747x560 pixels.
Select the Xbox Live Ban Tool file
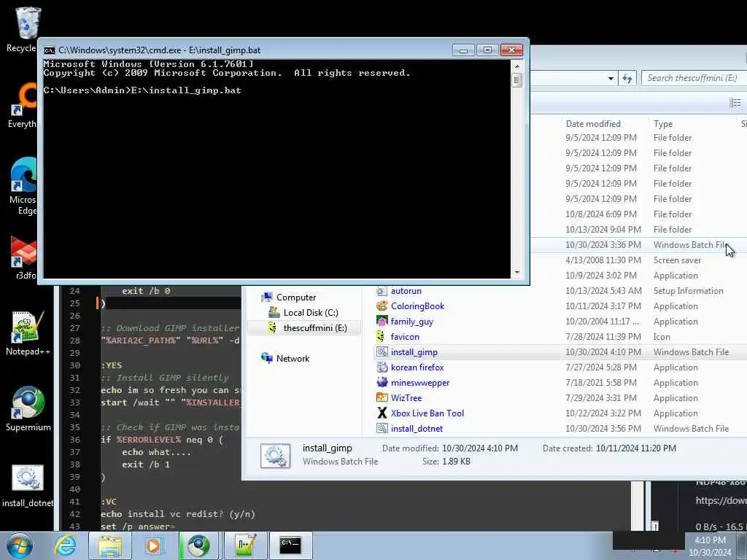(x=427, y=413)
